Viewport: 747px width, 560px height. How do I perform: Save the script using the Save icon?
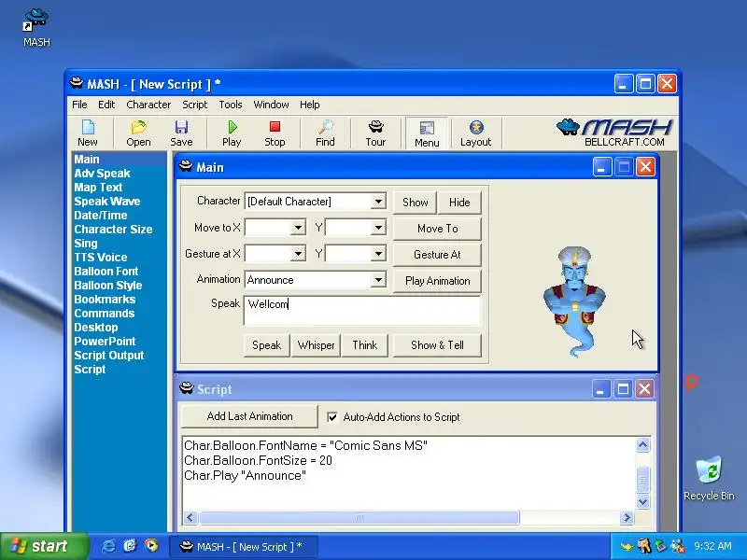point(181,133)
